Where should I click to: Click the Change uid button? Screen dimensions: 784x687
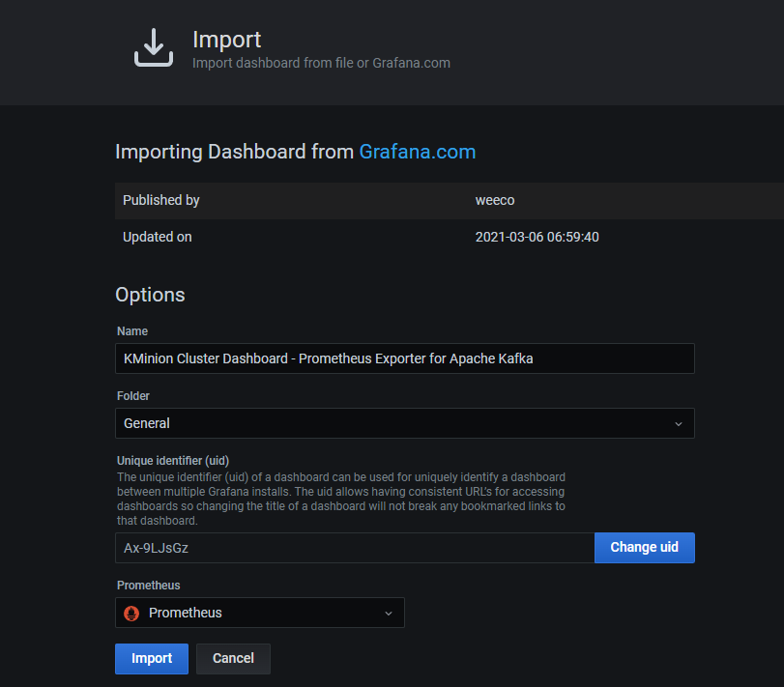click(644, 548)
